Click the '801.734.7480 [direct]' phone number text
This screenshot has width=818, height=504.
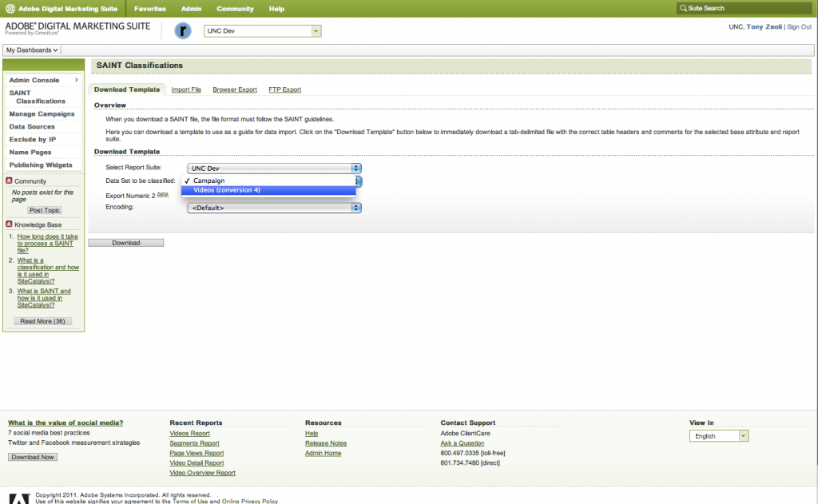(470, 463)
